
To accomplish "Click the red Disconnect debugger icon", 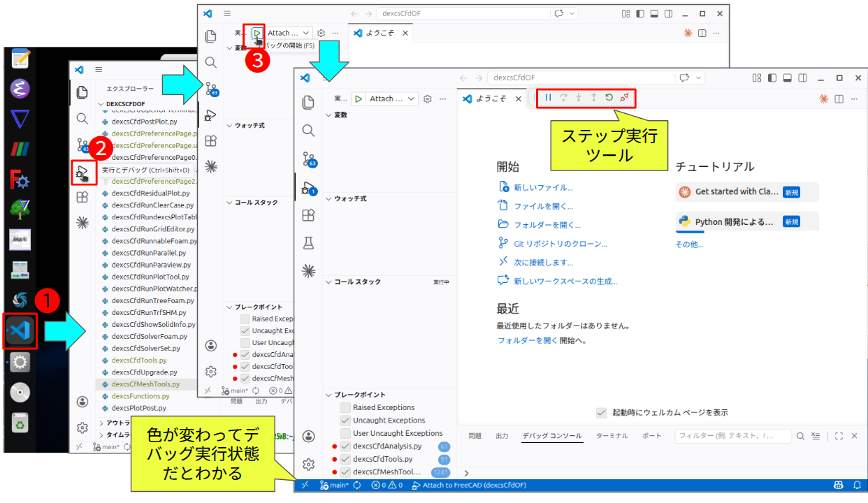I will [x=625, y=98].
